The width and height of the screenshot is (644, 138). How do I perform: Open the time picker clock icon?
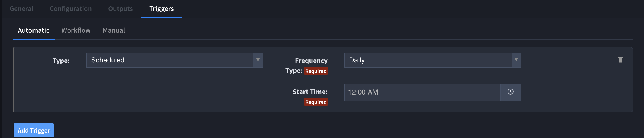click(x=511, y=92)
